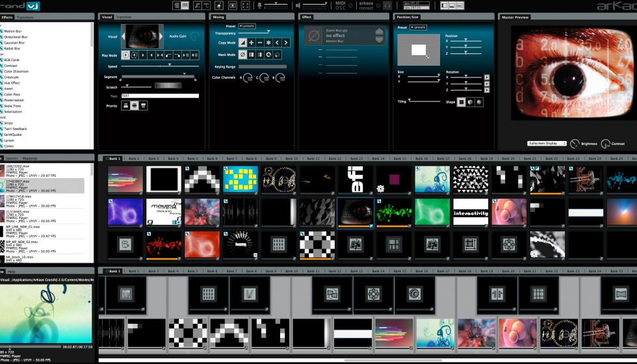This screenshot has width=637, height=364.
Task: Toggle the MIDI OSC indicator
Action: coord(351,6)
